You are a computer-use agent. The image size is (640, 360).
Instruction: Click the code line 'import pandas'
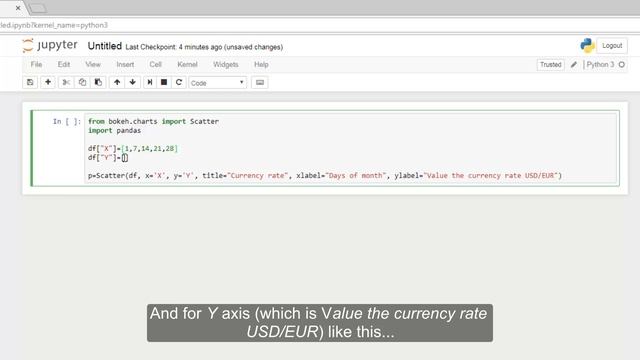[x=115, y=131]
